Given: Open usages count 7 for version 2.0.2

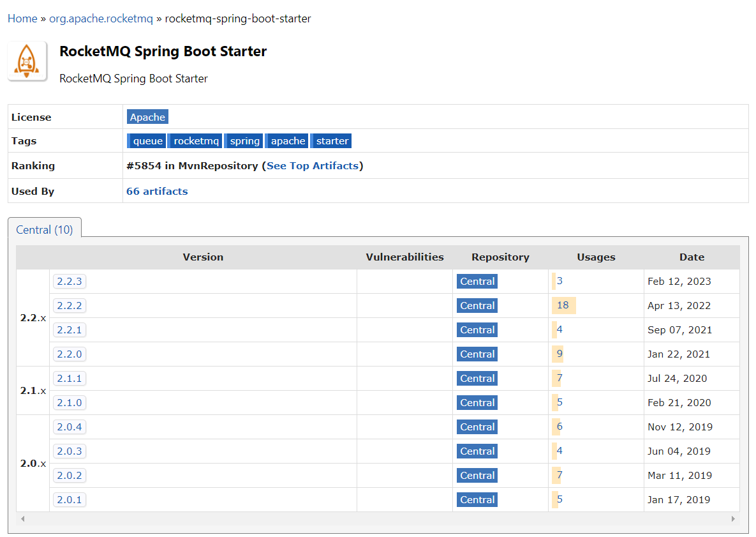Looking at the screenshot, I should [x=560, y=475].
